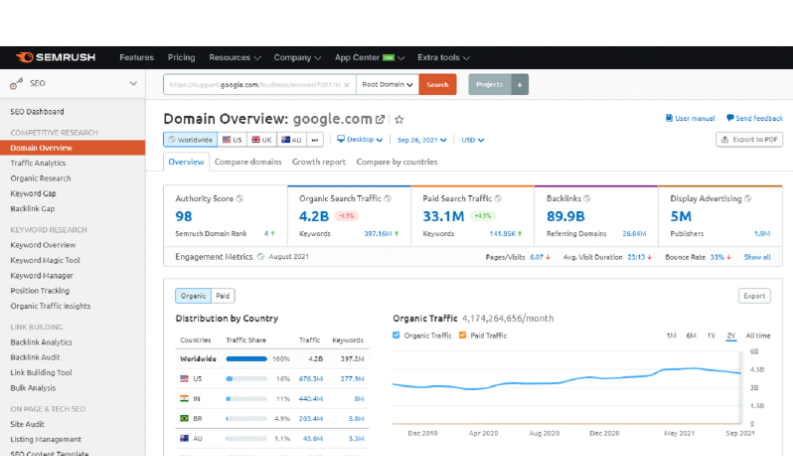Click the orange Search button
793x456 pixels.
[x=437, y=84]
